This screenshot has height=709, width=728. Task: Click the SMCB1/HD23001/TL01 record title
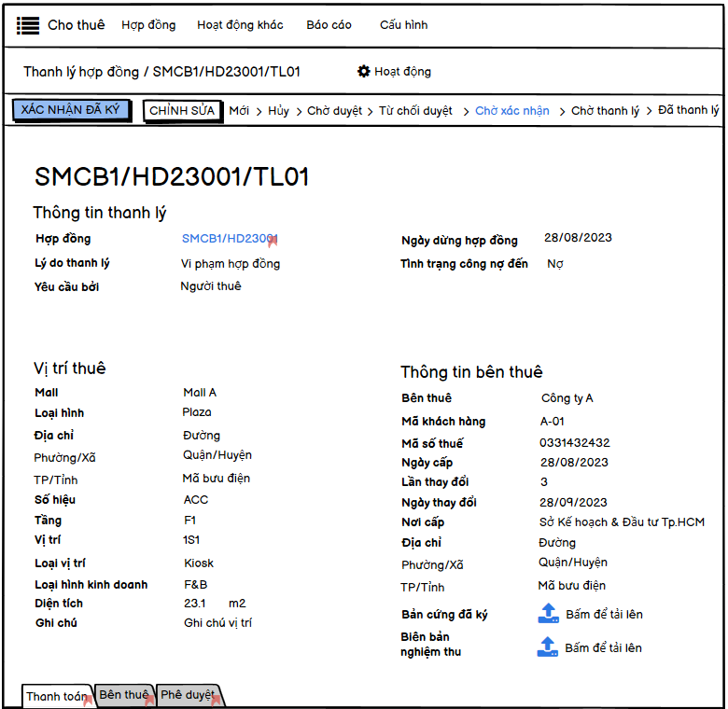point(172,177)
